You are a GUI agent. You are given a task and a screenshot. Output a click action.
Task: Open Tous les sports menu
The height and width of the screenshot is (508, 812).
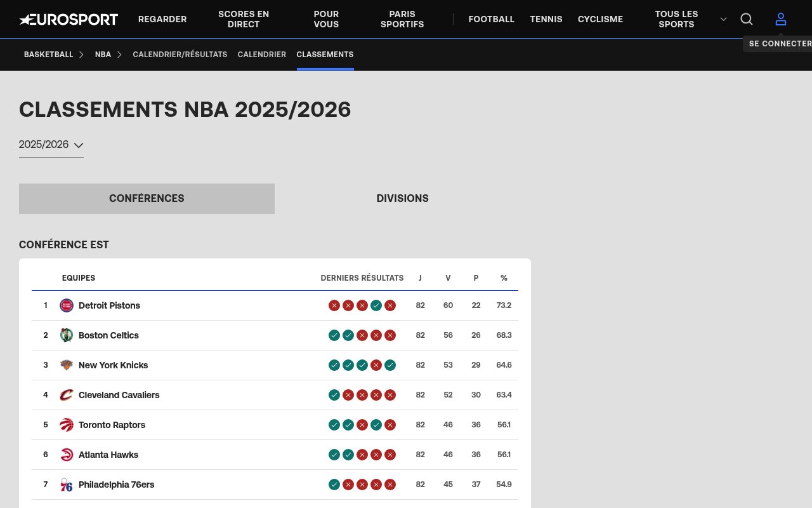[676, 19]
